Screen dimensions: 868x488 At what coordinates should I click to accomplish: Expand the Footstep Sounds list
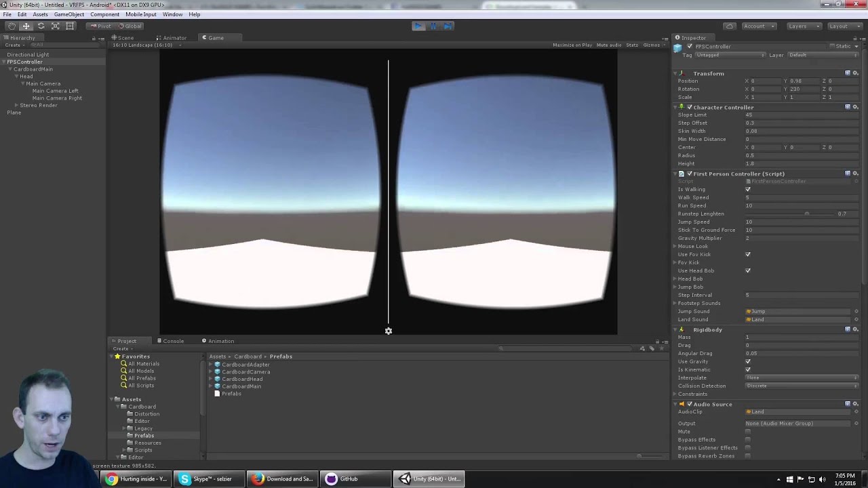coord(675,303)
